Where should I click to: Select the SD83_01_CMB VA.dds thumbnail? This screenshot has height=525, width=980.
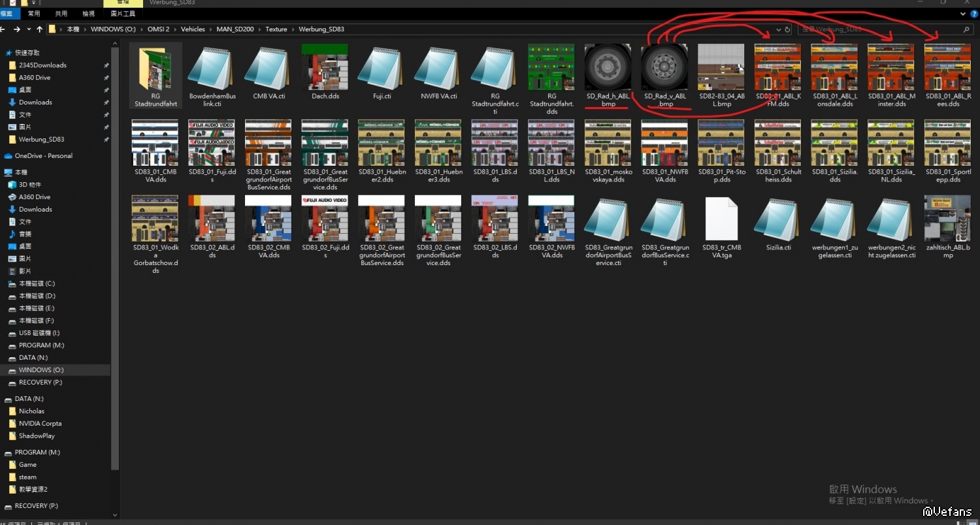click(x=155, y=143)
